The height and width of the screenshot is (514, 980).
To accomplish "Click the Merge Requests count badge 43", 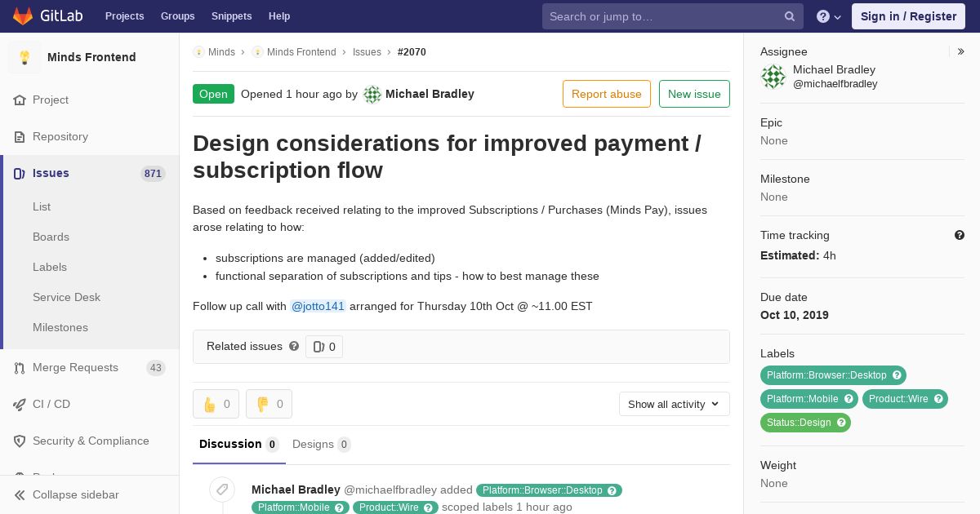I will (156, 367).
